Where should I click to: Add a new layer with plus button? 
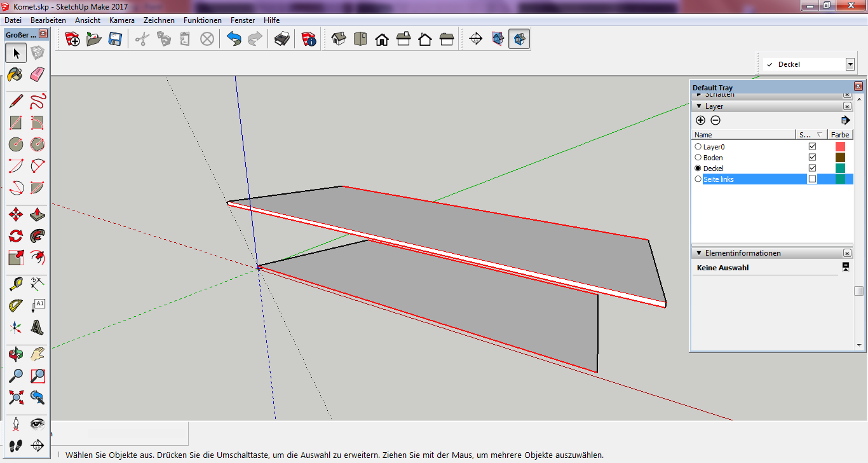tap(700, 120)
